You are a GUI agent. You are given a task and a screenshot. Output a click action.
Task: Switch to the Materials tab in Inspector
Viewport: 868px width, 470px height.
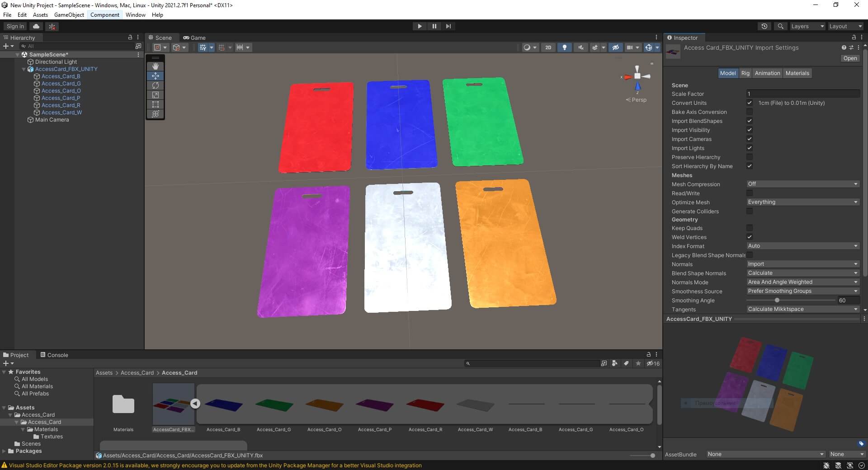pos(797,73)
